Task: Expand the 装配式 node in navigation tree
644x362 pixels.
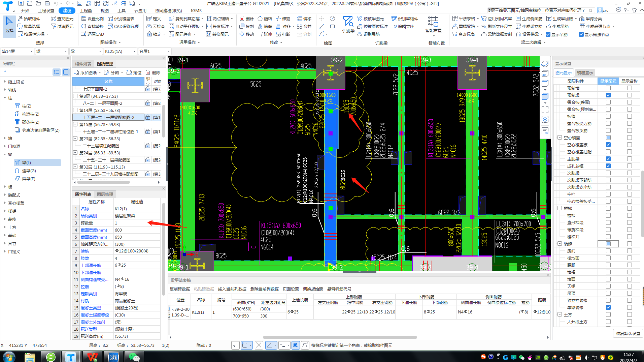Action: click(x=5, y=195)
